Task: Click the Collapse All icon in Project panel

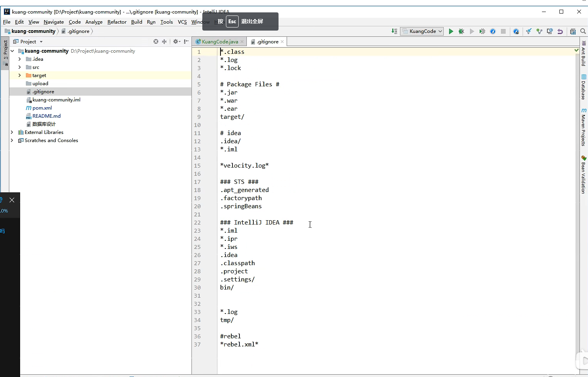Action: point(164,41)
